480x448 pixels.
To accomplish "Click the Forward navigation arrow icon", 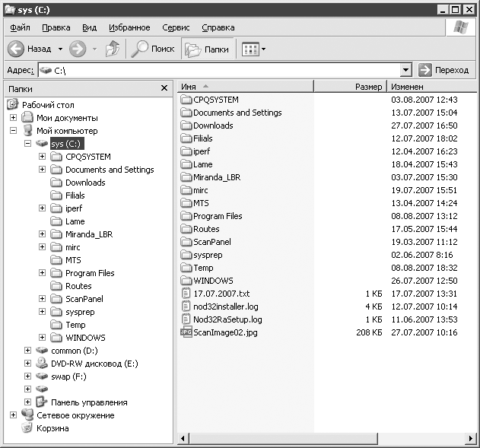I will tap(77, 49).
